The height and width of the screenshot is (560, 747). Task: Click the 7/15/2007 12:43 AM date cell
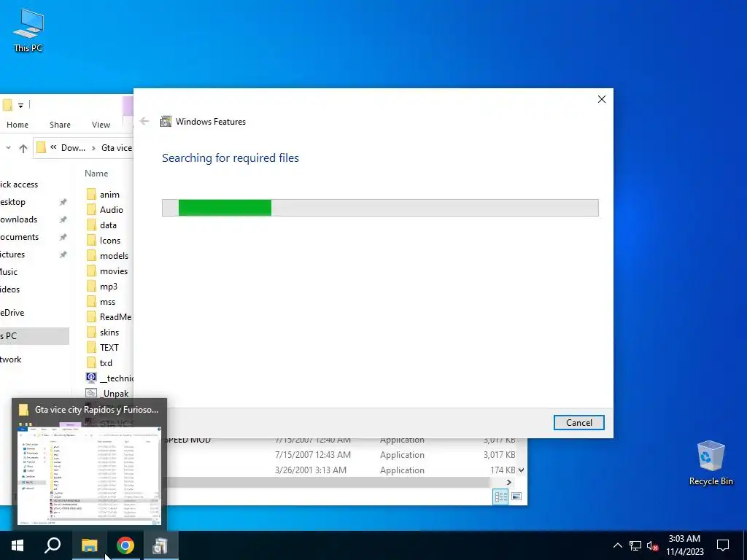click(312, 455)
